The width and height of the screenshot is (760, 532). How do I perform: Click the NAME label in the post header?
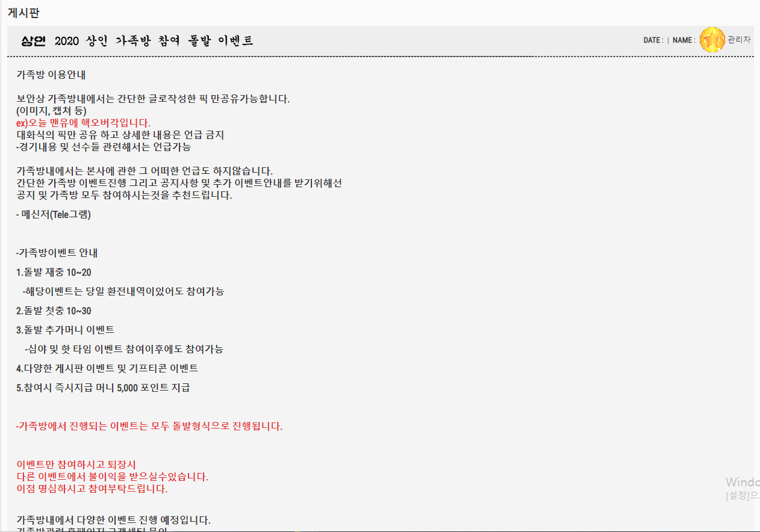tap(682, 40)
